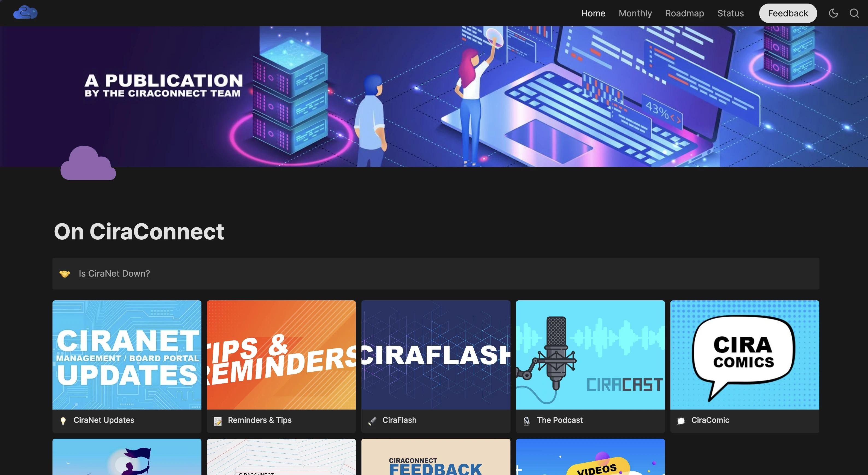Click microphone icon next to The Podcast
Screen dimensions: 868x475
(x=526, y=420)
